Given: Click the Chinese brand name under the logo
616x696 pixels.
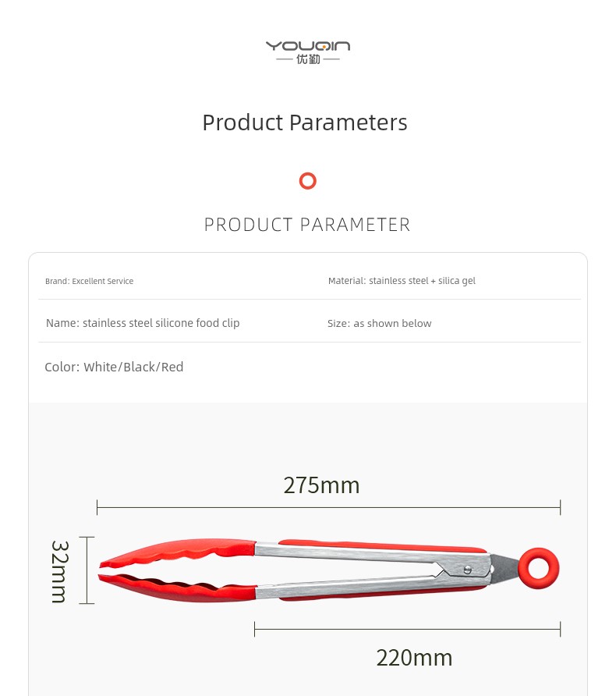Looking at the screenshot, I should tap(308, 60).
